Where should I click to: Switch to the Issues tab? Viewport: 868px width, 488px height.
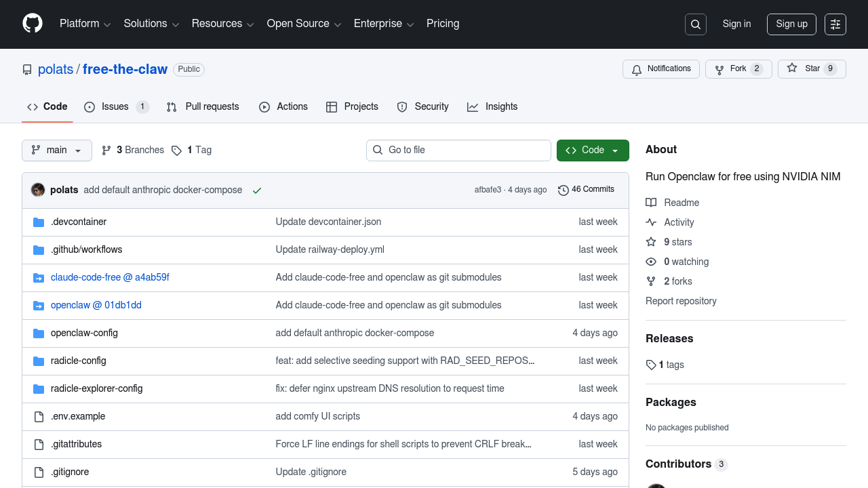[115, 107]
